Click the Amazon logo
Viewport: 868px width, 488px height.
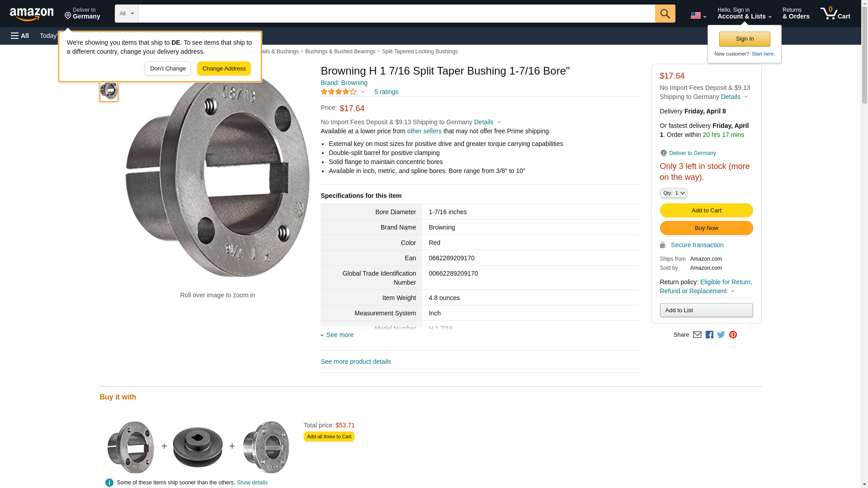tap(32, 14)
